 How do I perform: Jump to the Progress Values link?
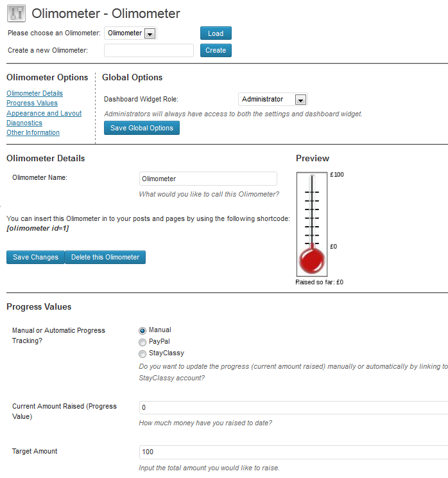[x=32, y=103]
